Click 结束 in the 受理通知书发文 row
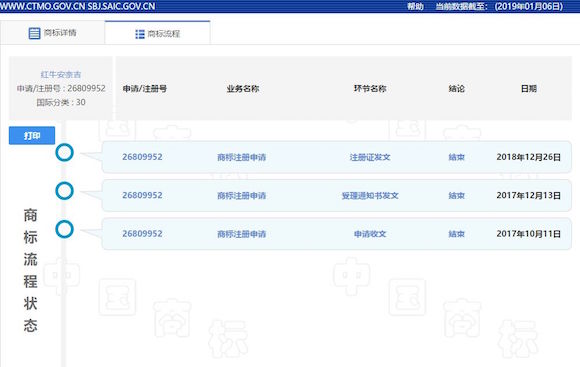The width and height of the screenshot is (580, 367). [x=456, y=196]
